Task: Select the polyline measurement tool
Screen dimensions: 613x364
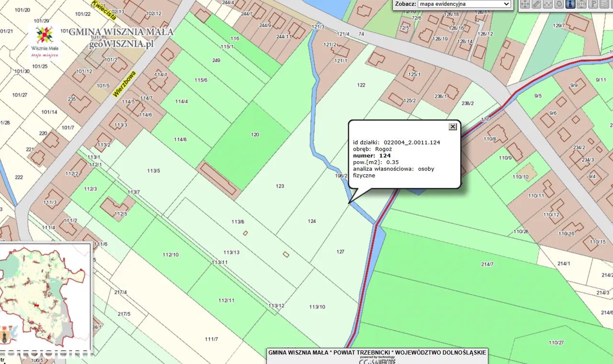Action: [548, 4]
